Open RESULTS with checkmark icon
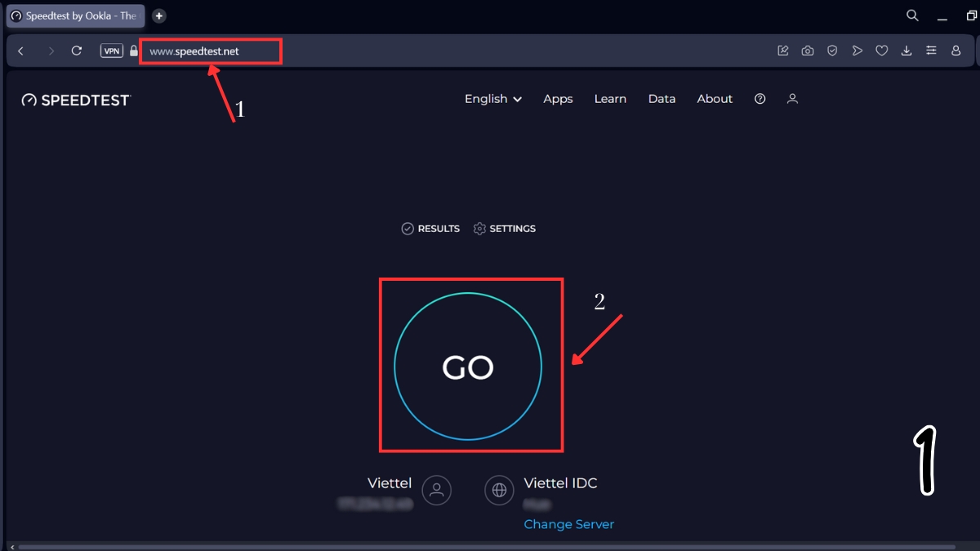 430,229
